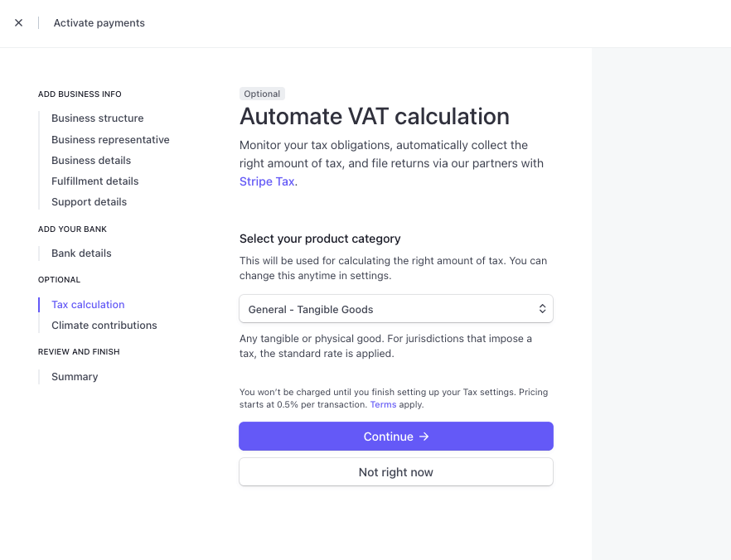This screenshot has height=560, width=731.
Task: Click the Automate VAT calculation heading
Action: point(374,117)
